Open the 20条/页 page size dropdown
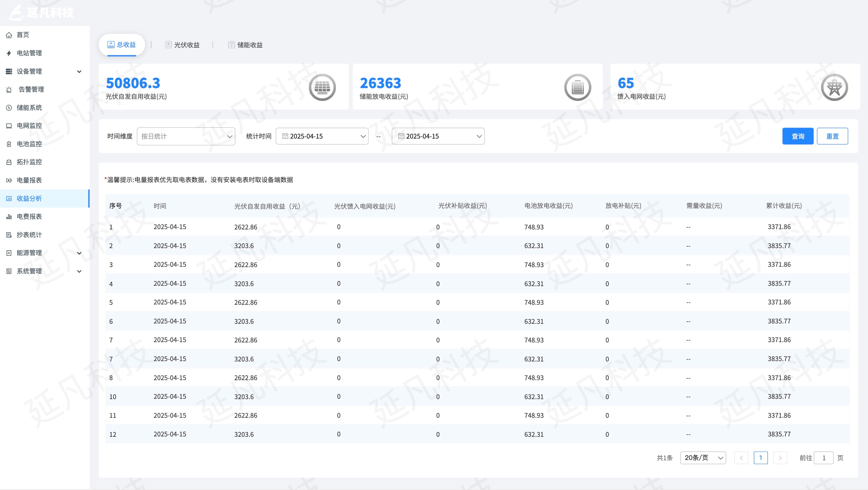This screenshot has width=868, height=490. pos(703,458)
